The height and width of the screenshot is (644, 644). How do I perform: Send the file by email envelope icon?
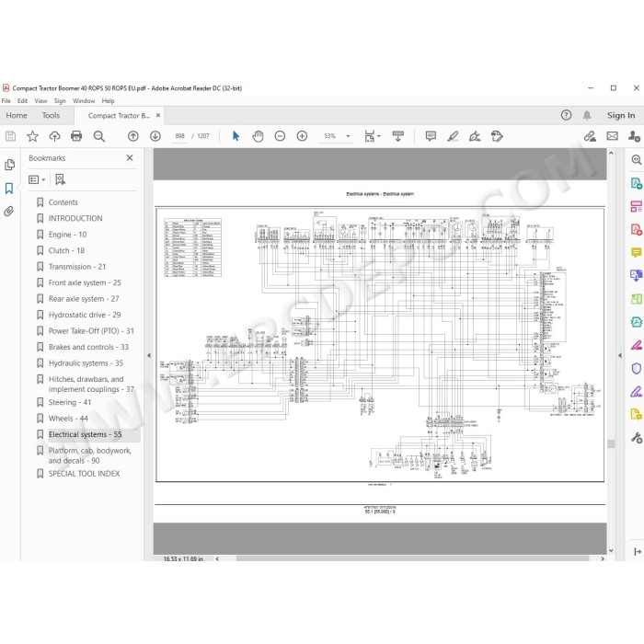pyautogui.click(x=613, y=136)
